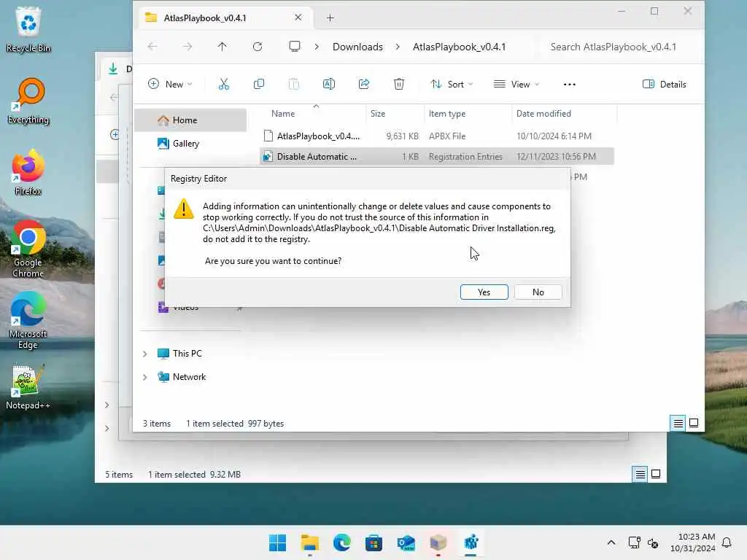Click the 9,631 KB size cell

pyautogui.click(x=402, y=136)
